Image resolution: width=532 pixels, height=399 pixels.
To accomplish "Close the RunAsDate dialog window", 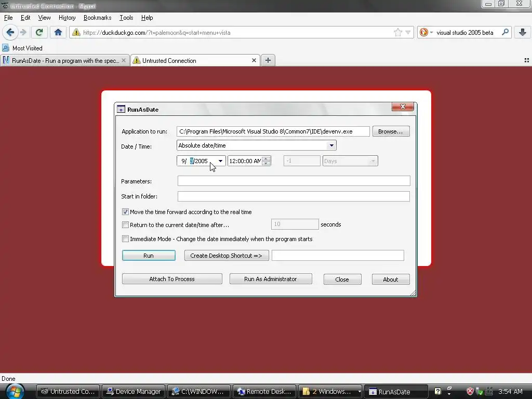I will [x=403, y=107].
